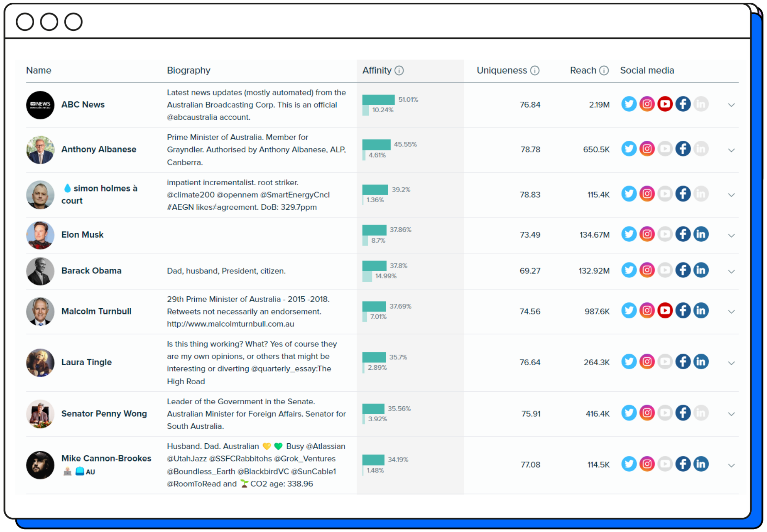This screenshot has height=532, width=767.
Task: Expand the Elon Musk row chevron
Action: click(731, 235)
